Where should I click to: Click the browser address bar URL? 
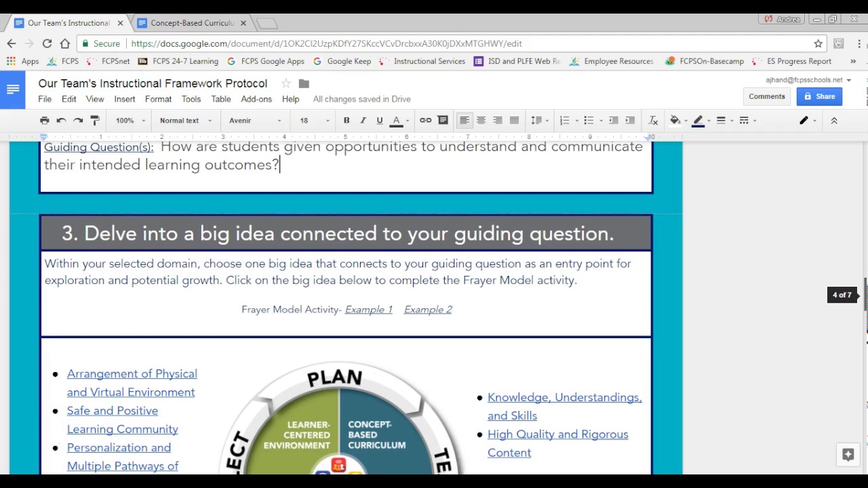[x=326, y=43]
